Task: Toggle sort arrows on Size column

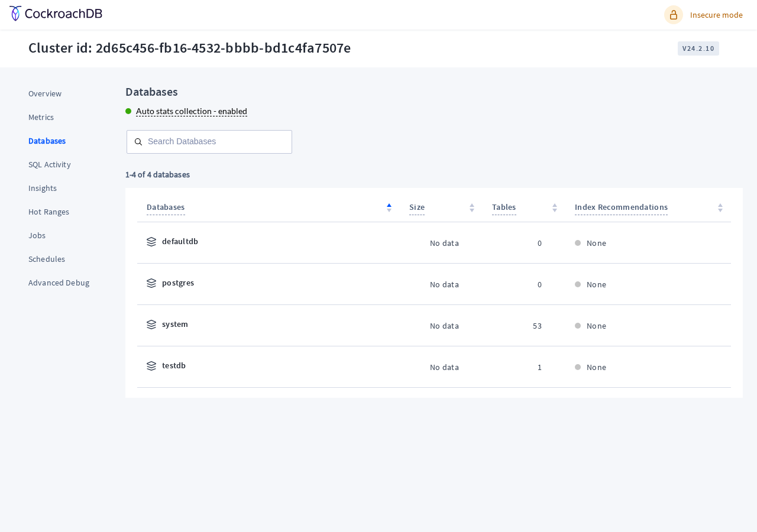Action: point(472,207)
